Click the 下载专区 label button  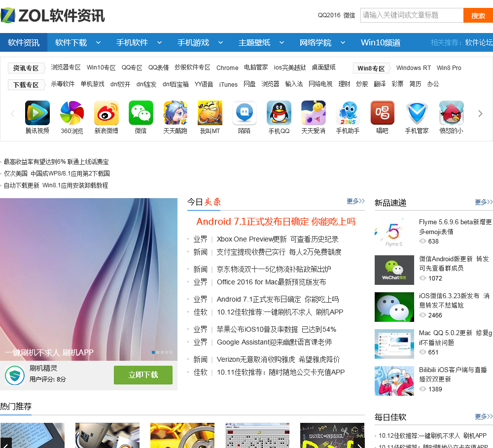pyautogui.click(x=26, y=85)
